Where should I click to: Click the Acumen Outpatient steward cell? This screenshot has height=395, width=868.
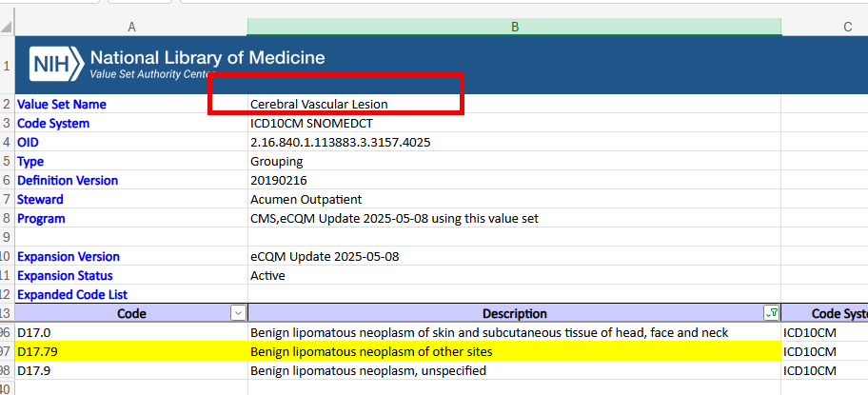(306, 199)
